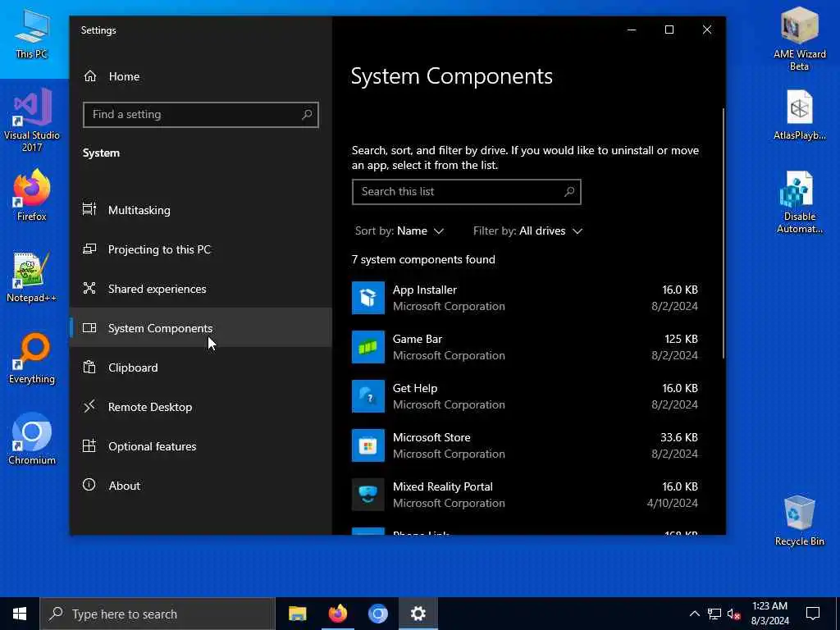Select the Mixed Reality Portal app icon
This screenshot has width=840, height=630.
point(368,495)
